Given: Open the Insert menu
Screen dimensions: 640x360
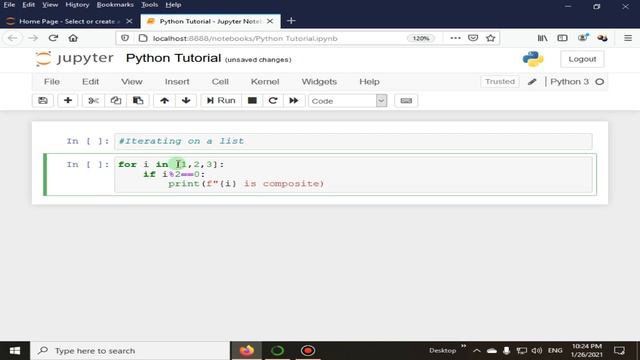Looking at the screenshot, I should (177, 82).
